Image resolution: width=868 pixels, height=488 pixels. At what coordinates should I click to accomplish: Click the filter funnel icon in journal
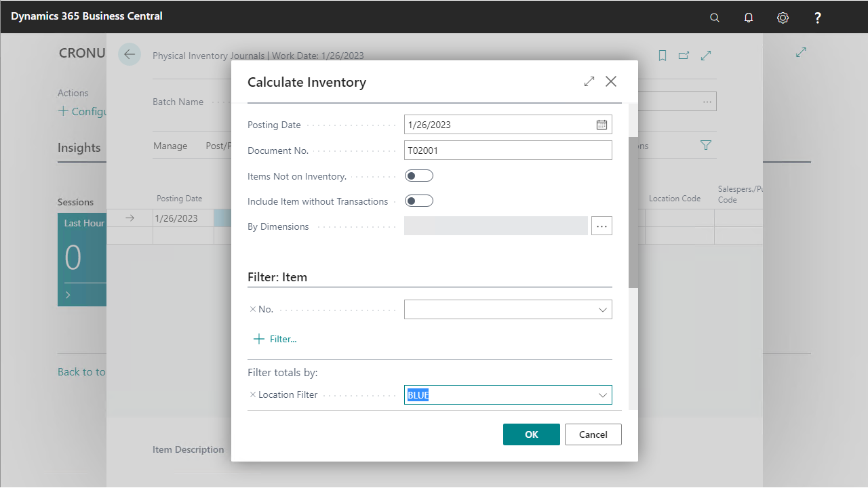[706, 145]
